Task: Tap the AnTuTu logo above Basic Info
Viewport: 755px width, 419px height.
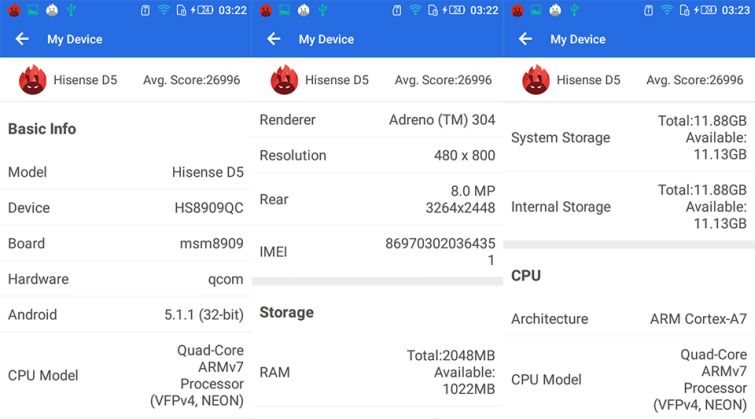Action: 33,80
